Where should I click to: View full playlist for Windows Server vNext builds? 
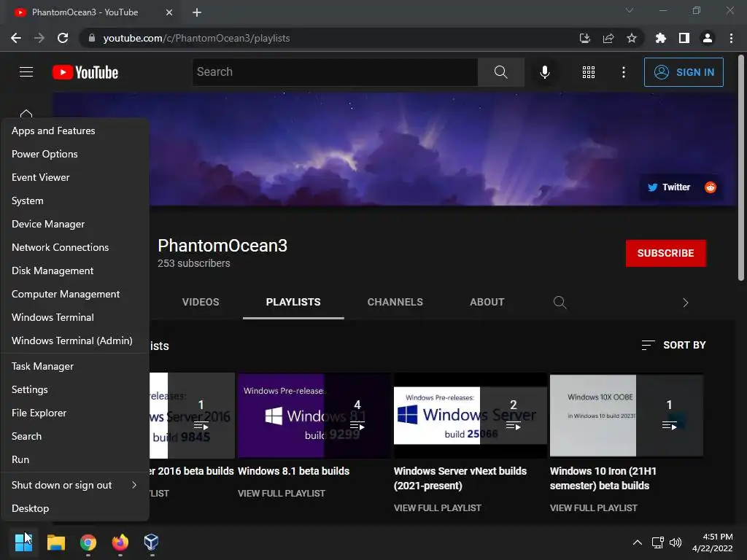coord(438,508)
